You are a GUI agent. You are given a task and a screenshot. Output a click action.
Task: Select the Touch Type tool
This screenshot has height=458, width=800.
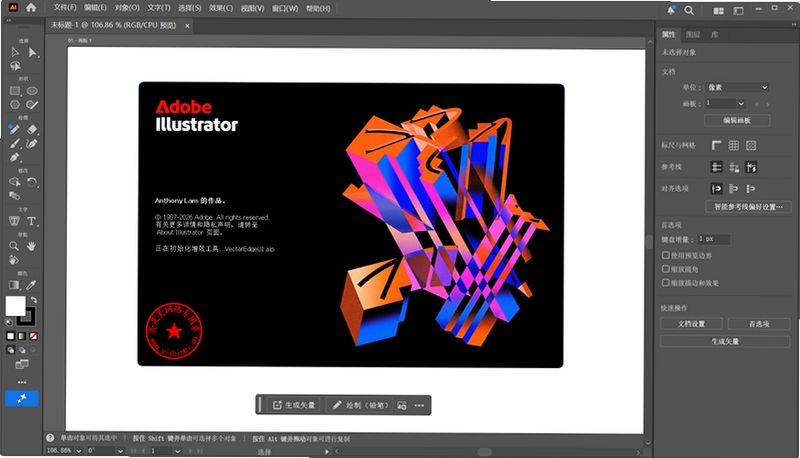point(14,221)
